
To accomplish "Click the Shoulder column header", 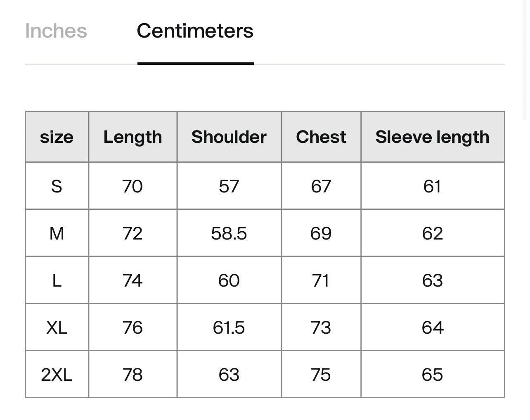I will coord(229,137).
